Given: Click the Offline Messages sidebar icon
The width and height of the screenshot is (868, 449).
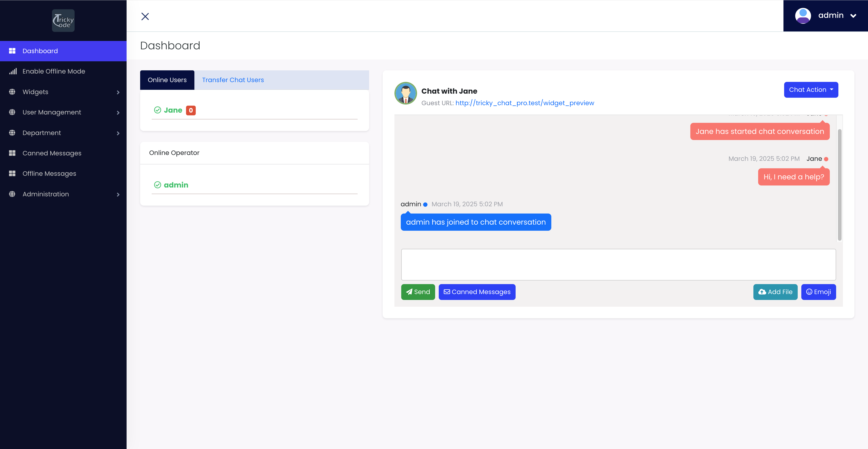Looking at the screenshot, I should coord(12,173).
